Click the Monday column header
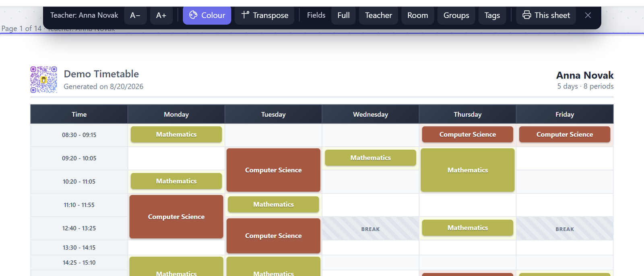The width and height of the screenshot is (644, 276). click(x=176, y=114)
